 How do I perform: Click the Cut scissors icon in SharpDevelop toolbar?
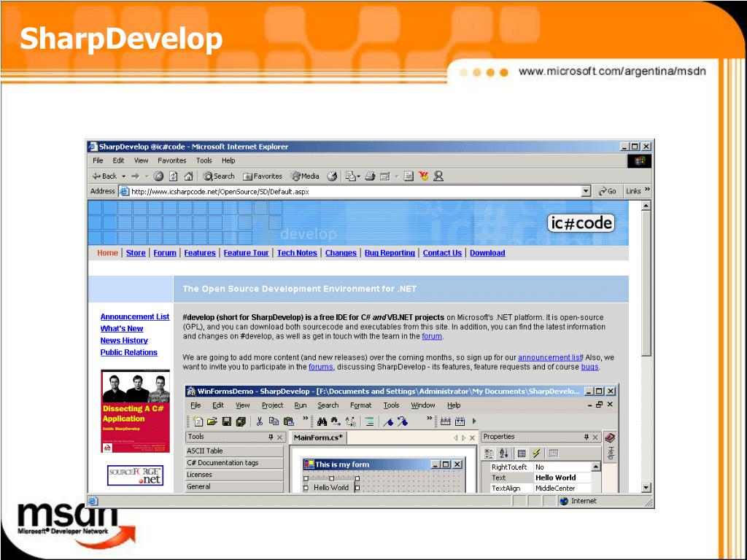[x=259, y=421]
